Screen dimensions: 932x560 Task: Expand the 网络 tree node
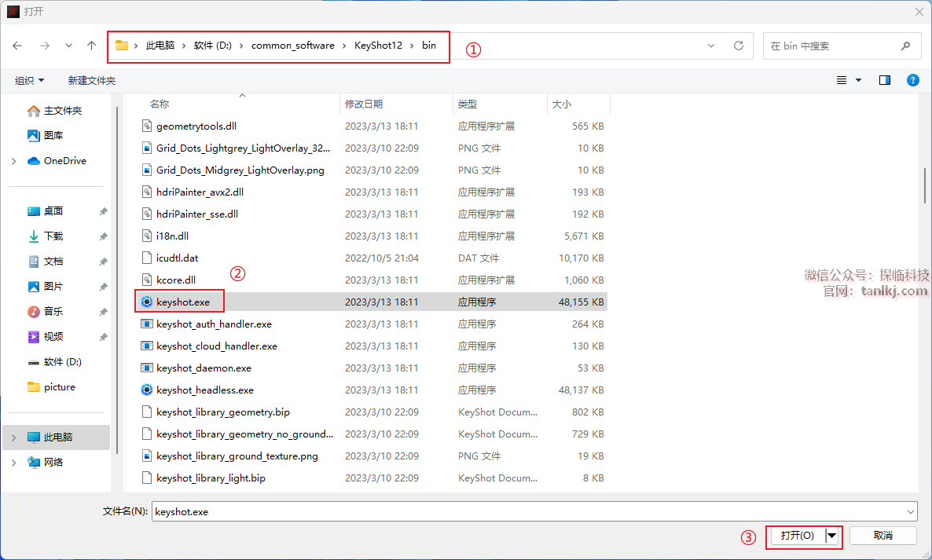click(x=13, y=462)
